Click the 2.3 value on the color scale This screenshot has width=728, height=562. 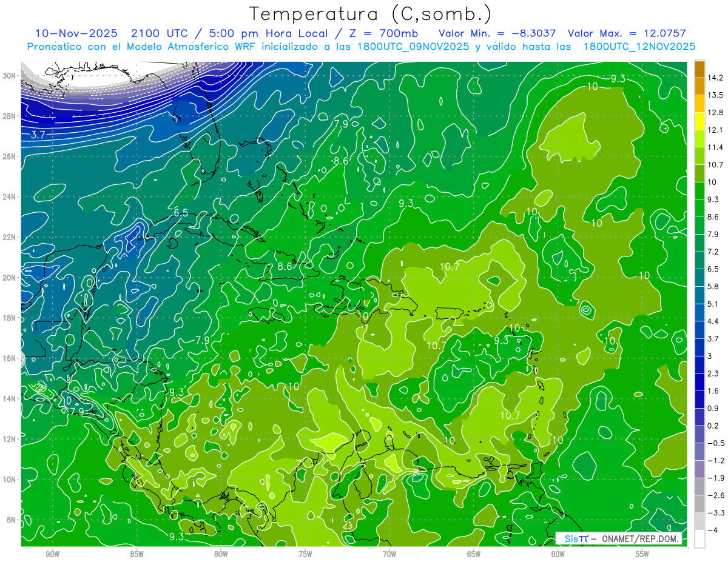pyautogui.click(x=713, y=373)
